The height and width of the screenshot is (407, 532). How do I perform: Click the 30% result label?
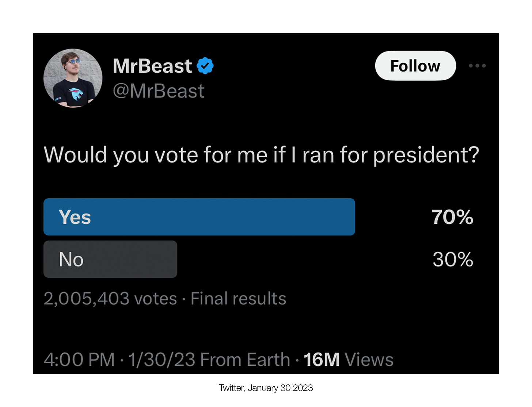point(453,260)
